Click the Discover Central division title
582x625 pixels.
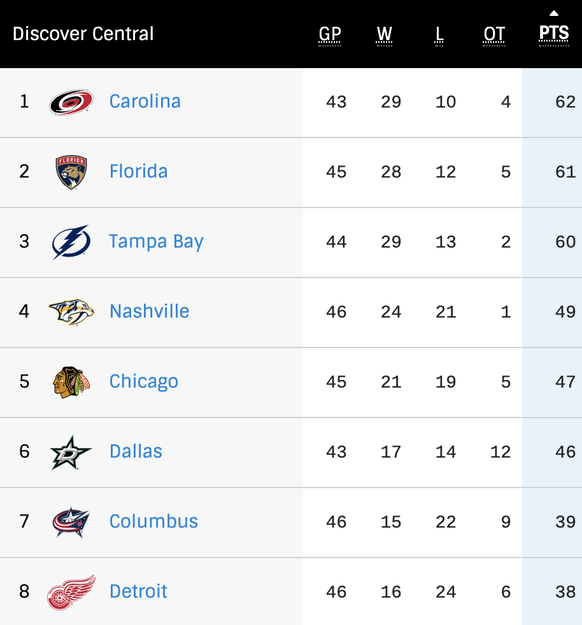tap(83, 34)
